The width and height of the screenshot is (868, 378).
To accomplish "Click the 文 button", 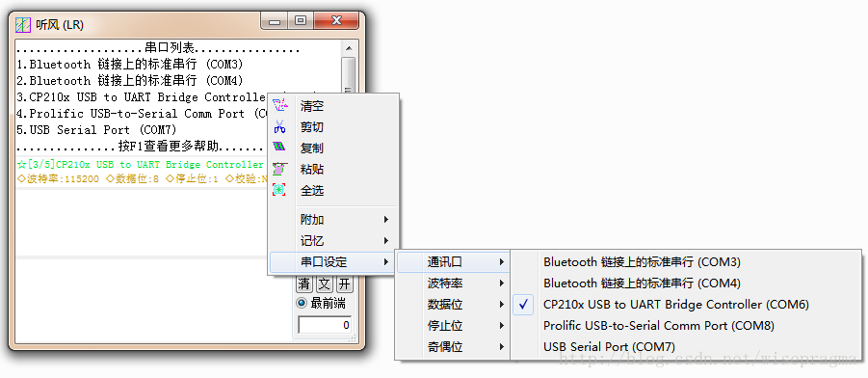I will click(325, 284).
